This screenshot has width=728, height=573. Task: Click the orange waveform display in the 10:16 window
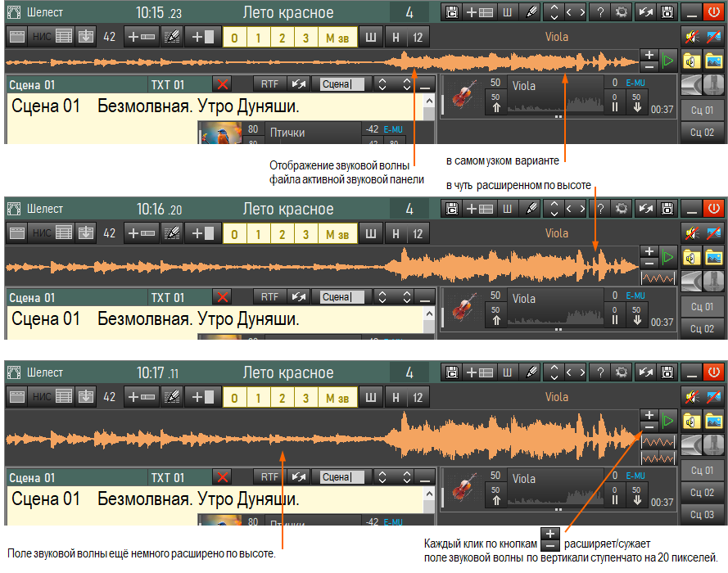322,266
